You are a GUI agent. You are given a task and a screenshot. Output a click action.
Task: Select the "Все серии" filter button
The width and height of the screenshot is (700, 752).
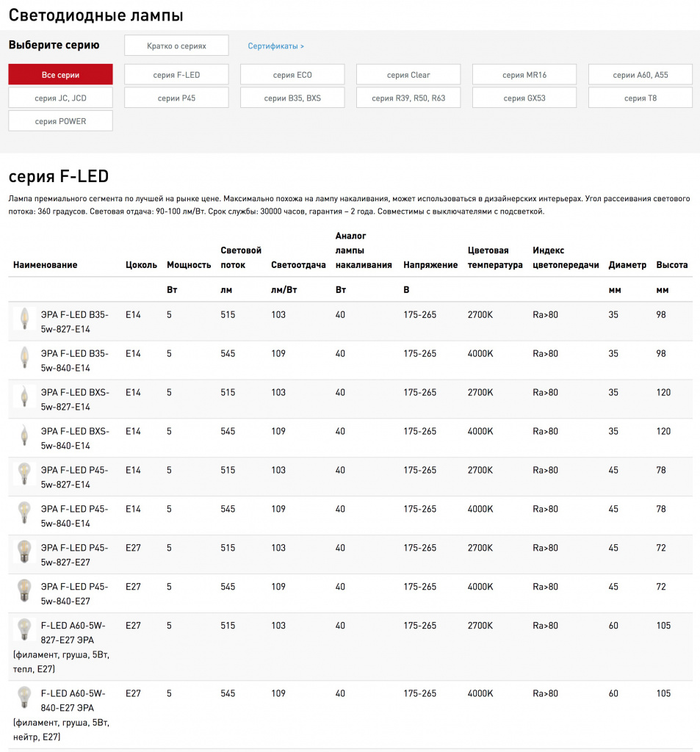[x=60, y=74]
